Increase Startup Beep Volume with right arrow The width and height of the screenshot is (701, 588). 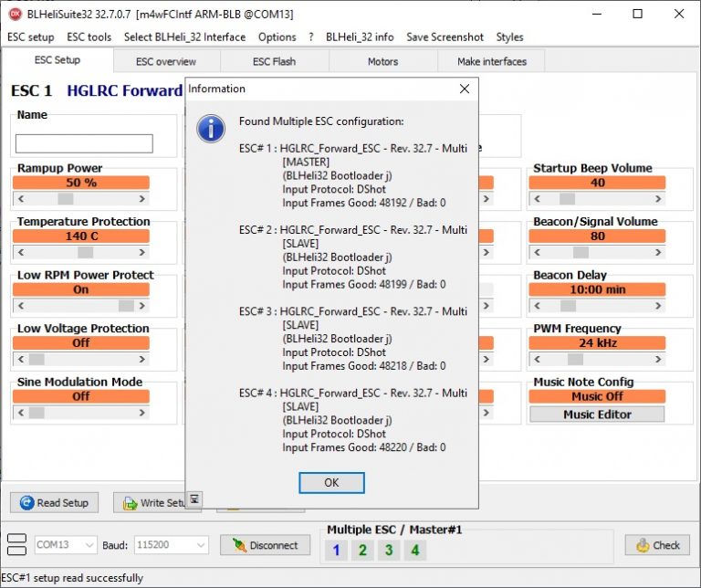[x=658, y=198]
